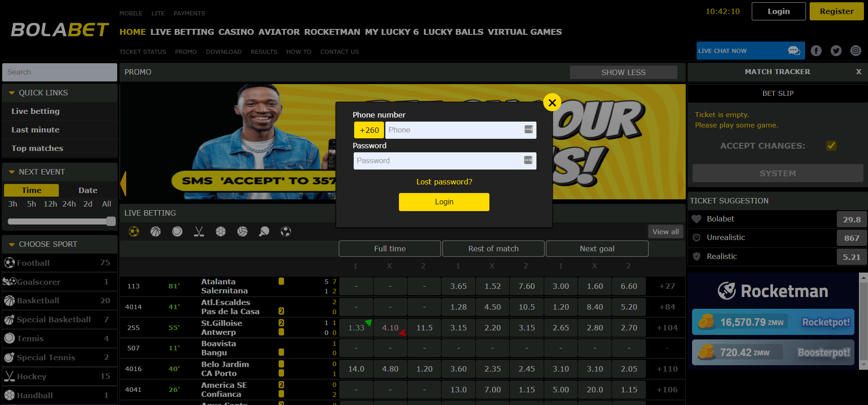Viewport: 868px width, 405px height.
Task: Select the 3h time range
Action: [13, 204]
